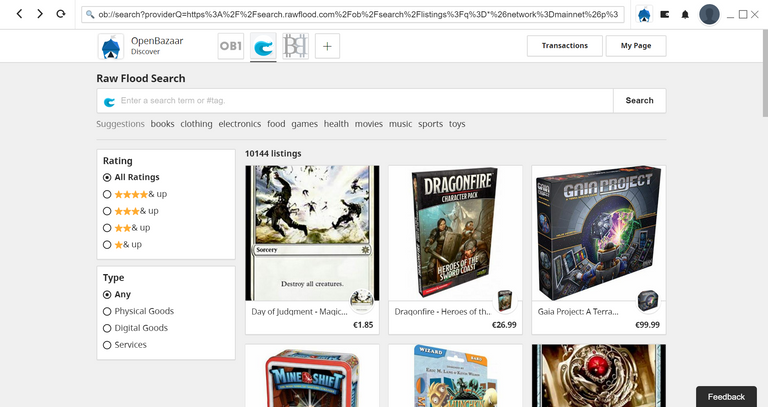Image resolution: width=768 pixels, height=407 pixels.
Task: Click the €99.99 price
Action: [648, 325]
